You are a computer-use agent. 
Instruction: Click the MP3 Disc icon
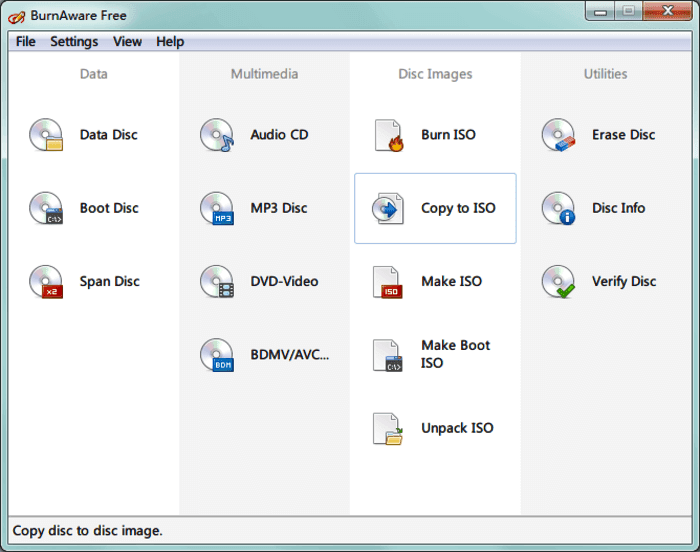(x=217, y=208)
